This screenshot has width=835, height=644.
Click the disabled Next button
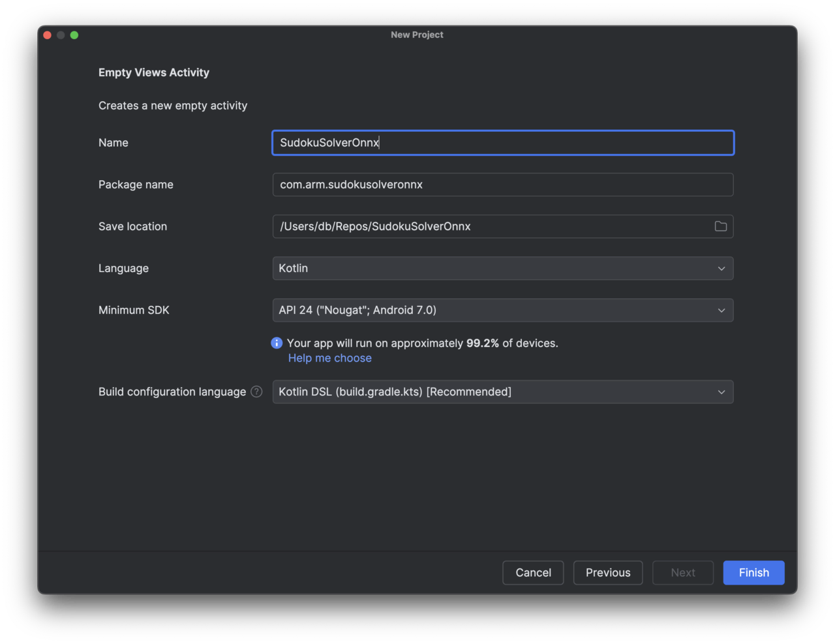[x=683, y=572]
